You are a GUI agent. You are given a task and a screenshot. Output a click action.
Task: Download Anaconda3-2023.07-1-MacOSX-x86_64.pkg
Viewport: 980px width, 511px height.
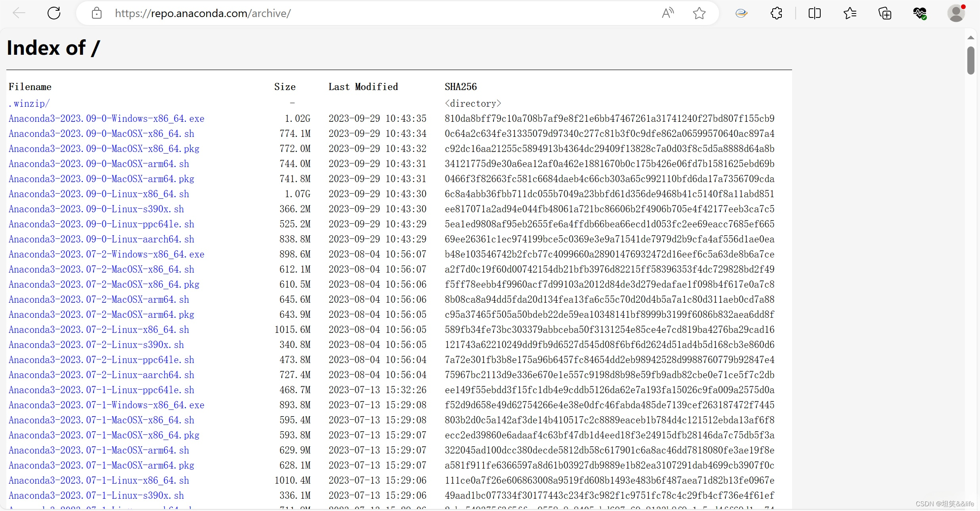[x=104, y=435]
